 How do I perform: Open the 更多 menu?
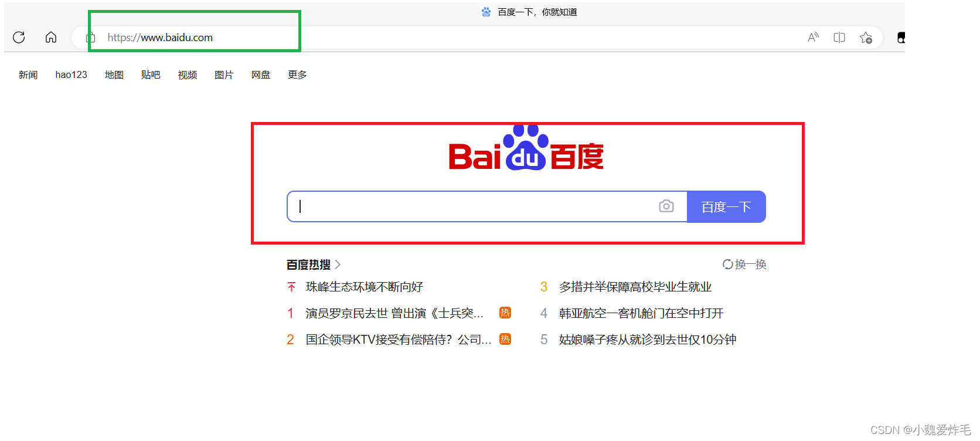click(x=297, y=75)
